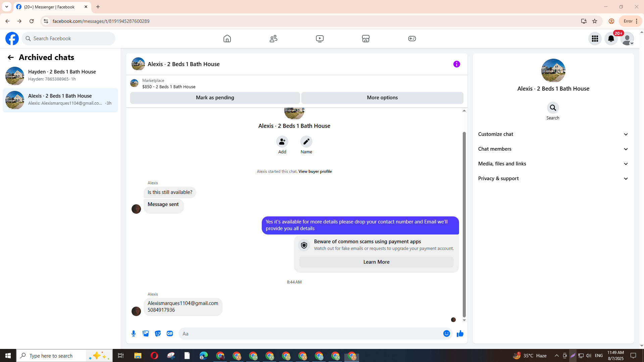The height and width of the screenshot is (362, 644).
Task: Open the Windows notification center
Action: pyautogui.click(x=634, y=356)
